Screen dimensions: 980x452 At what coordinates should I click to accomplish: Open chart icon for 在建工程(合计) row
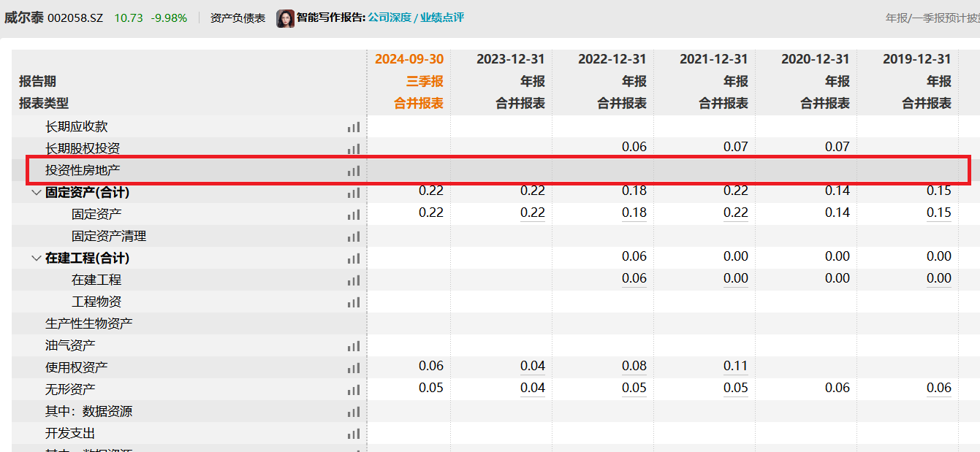coord(354,258)
